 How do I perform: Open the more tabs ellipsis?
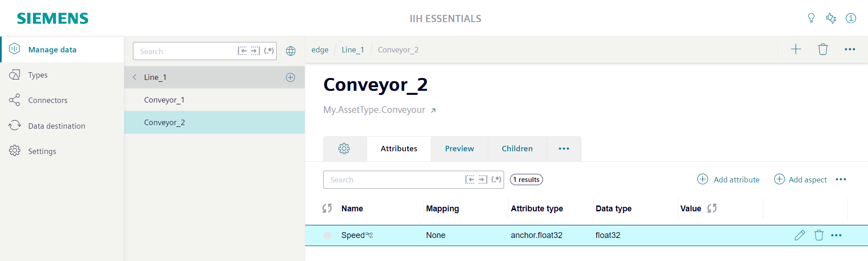[x=564, y=149]
